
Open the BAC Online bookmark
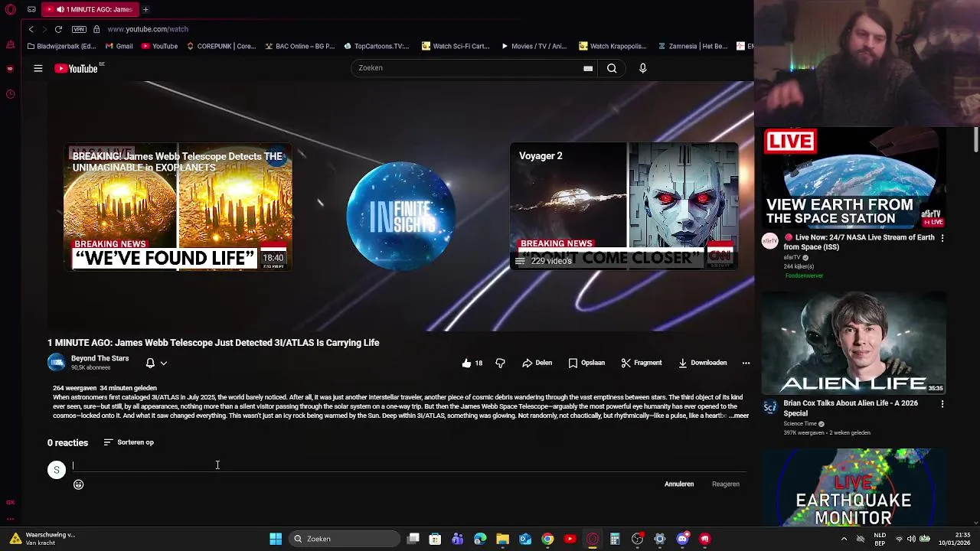click(x=300, y=46)
